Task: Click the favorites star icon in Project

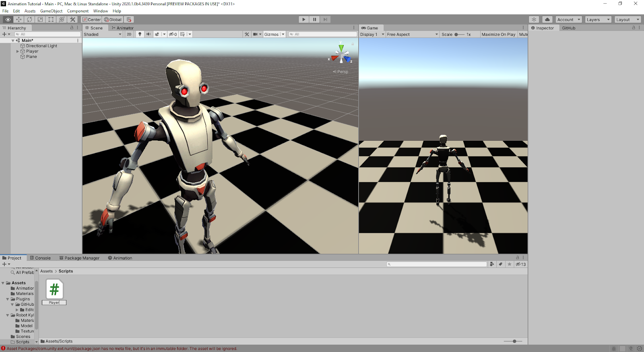Action: pos(510,264)
